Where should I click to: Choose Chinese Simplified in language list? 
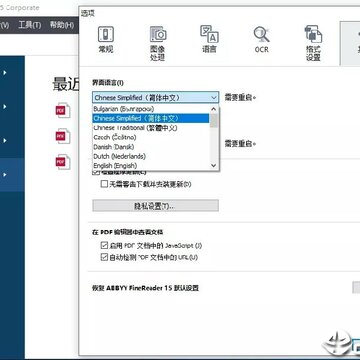click(x=151, y=118)
